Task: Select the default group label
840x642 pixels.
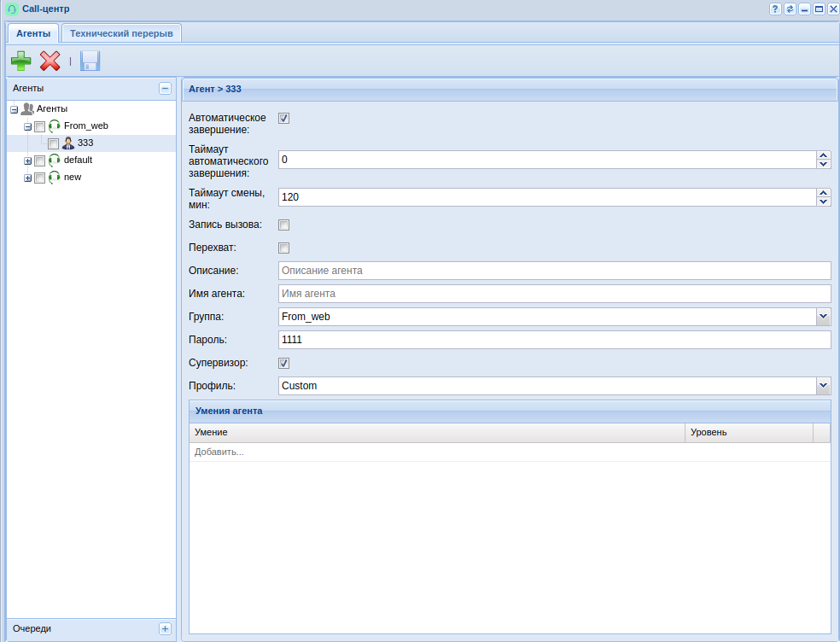Action: [x=78, y=160]
